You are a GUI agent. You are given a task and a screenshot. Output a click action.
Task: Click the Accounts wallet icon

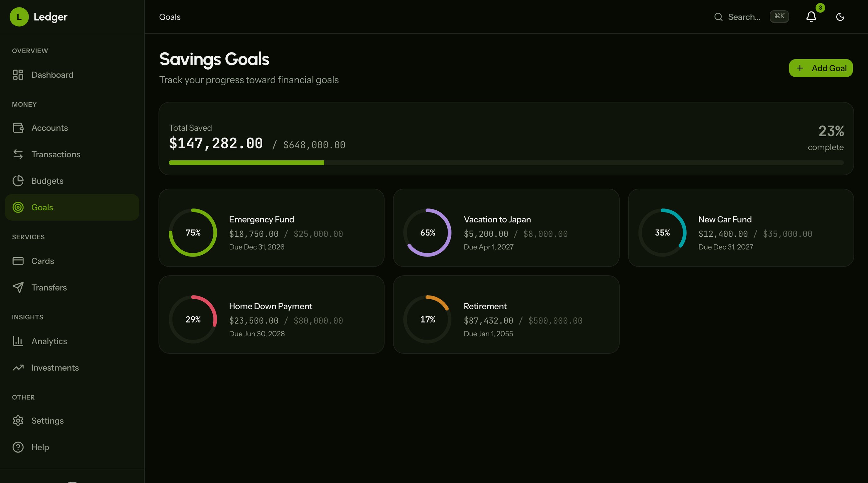click(18, 128)
